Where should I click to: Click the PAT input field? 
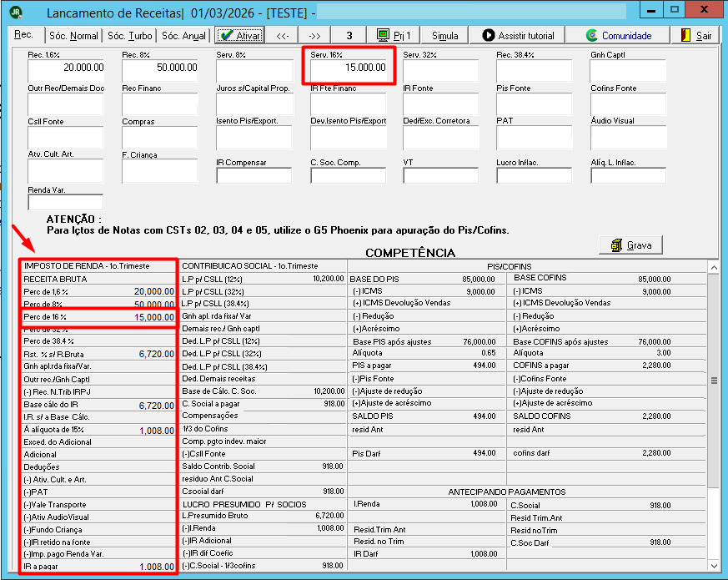(x=535, y=138)
